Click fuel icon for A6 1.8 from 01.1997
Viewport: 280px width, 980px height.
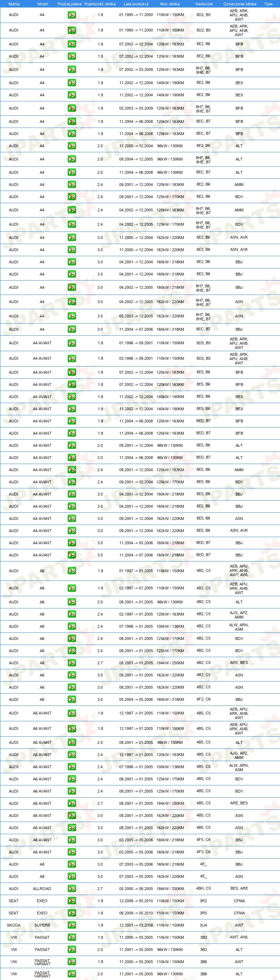point(72,571)
